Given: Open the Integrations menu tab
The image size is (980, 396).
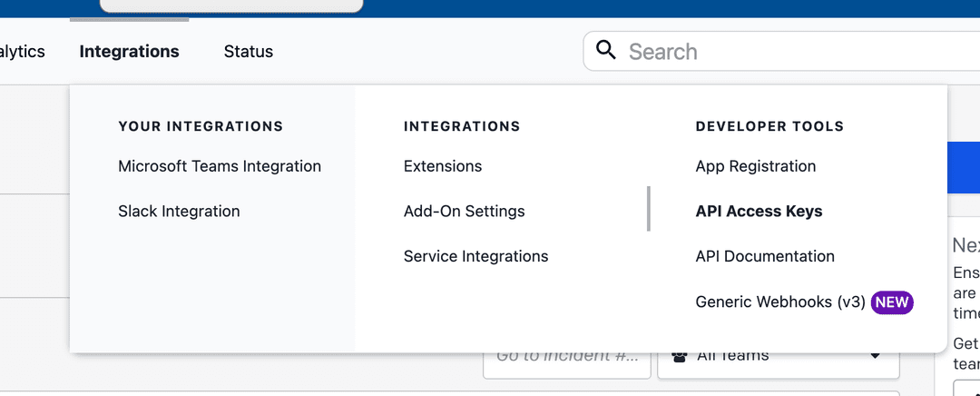Looking at the screenshot, I should [x=129, y=52].
